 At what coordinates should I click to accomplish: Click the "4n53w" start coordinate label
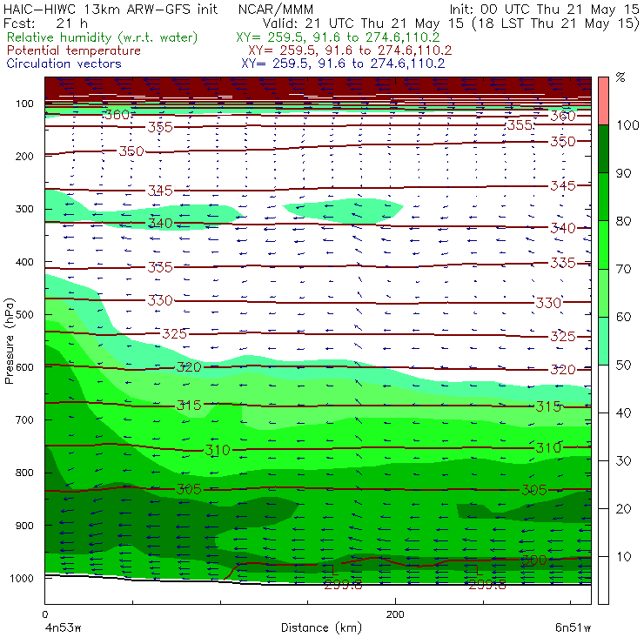point(63,628)
